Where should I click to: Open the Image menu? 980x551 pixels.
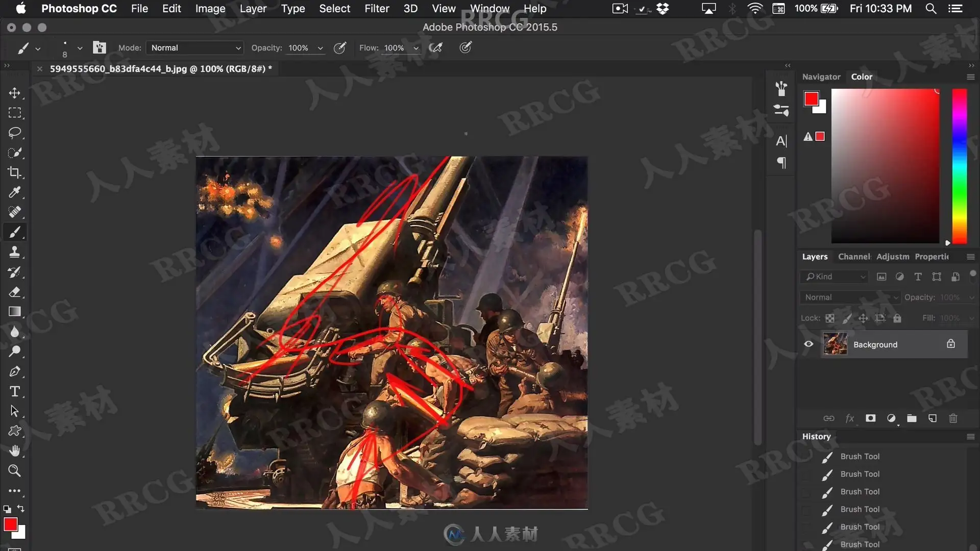210,8
